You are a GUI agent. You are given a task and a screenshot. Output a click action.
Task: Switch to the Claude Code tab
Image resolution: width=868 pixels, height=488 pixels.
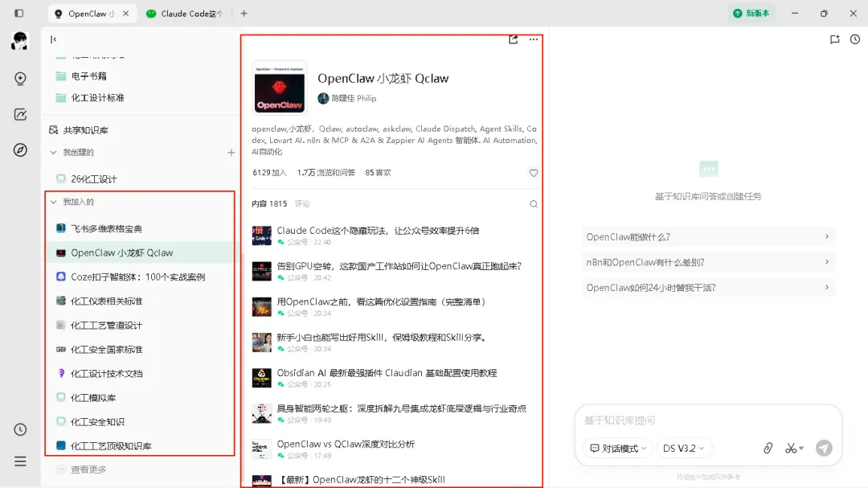pyautogui.click(x=185, y=14)
